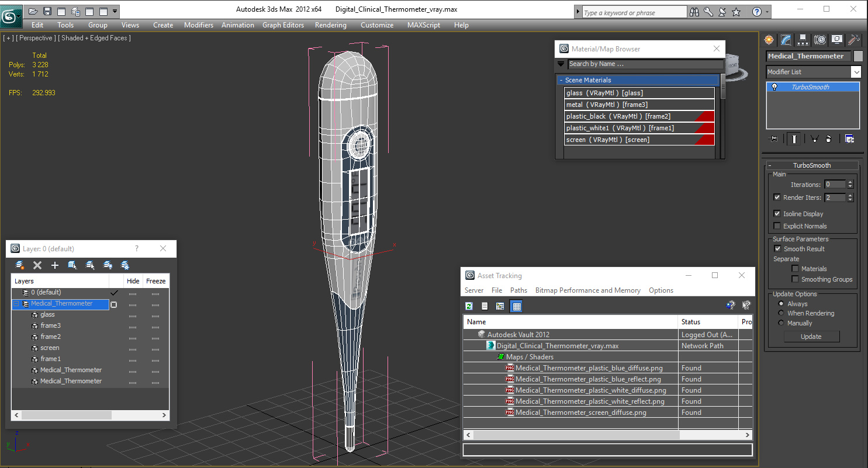Select the Always update option radio

[x=781, y=304]
